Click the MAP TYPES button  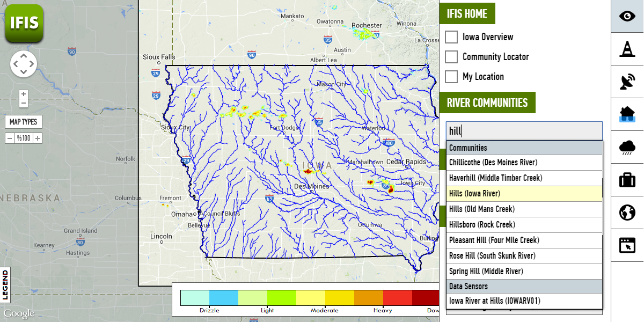tap(24, 122)
